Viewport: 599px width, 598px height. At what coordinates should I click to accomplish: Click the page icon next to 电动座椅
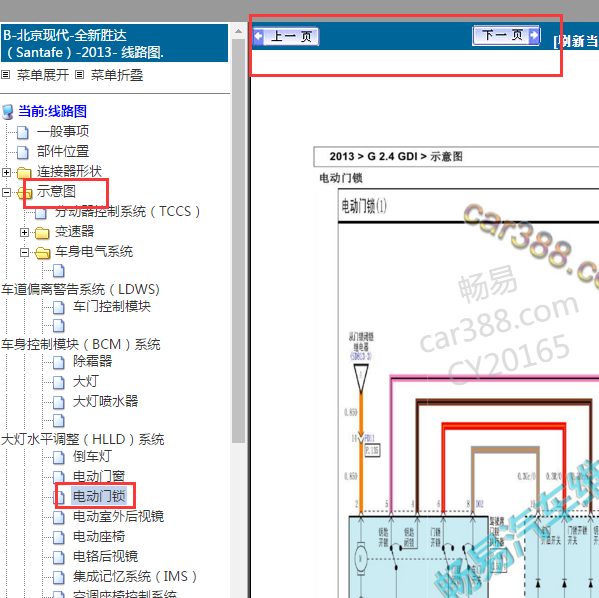59,537
